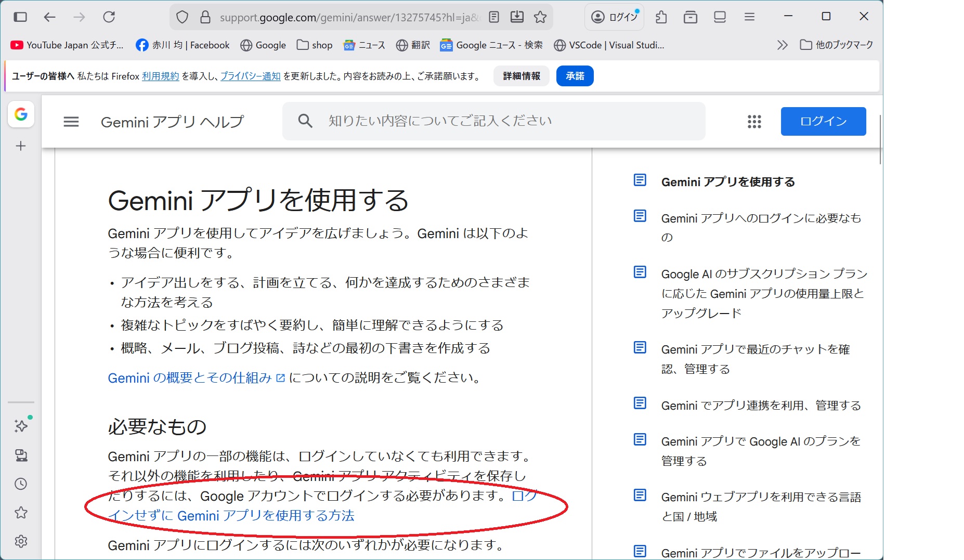This screenshot has height=560, width=964.
Task: Open the bookmarks star sidebar icon
Action: pos(21,513)
